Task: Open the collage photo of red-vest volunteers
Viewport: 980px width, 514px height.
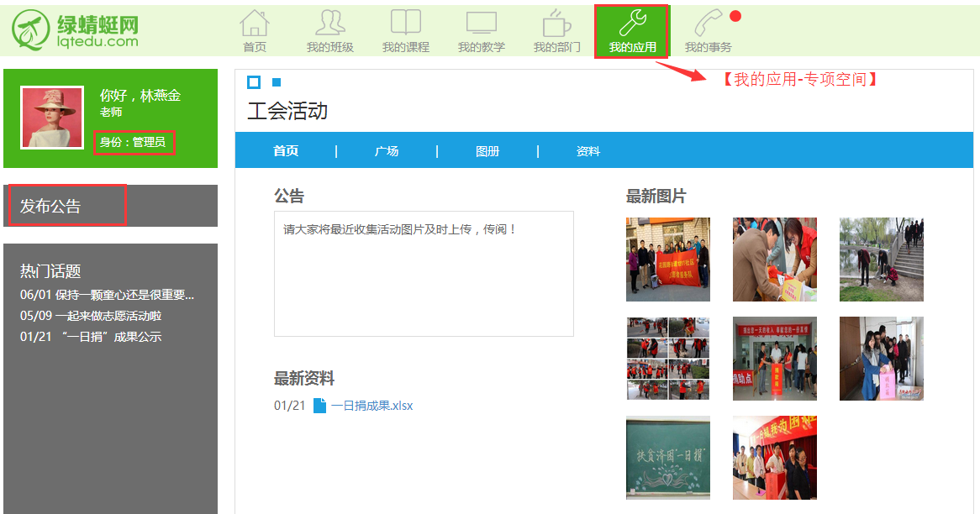Action: tap(668, 359)
